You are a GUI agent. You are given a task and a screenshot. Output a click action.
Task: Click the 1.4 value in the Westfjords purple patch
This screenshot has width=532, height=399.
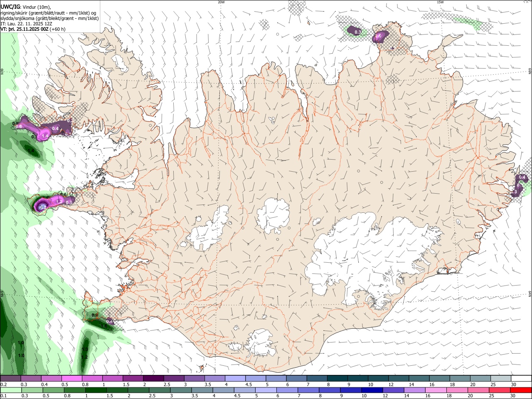[x=45, y=136]
